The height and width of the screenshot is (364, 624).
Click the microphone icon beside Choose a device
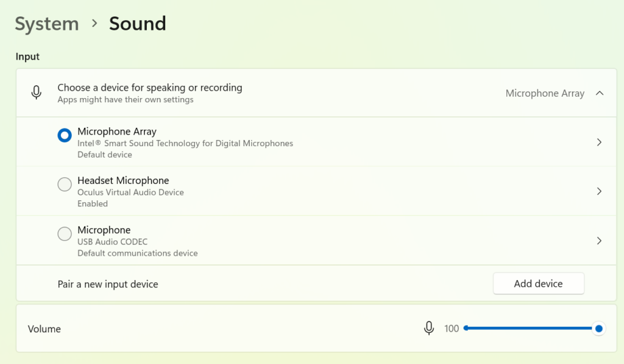coord(37,93)
